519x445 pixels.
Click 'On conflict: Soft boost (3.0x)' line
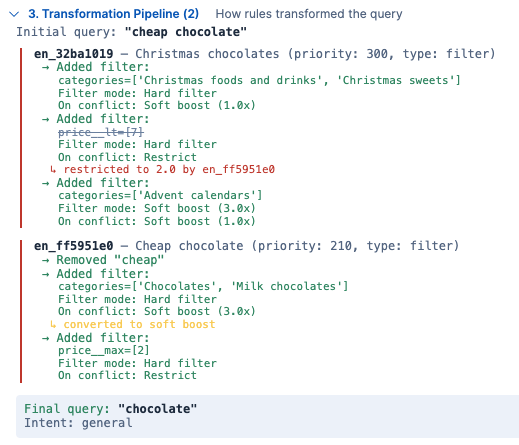click(x=157, y=311)
